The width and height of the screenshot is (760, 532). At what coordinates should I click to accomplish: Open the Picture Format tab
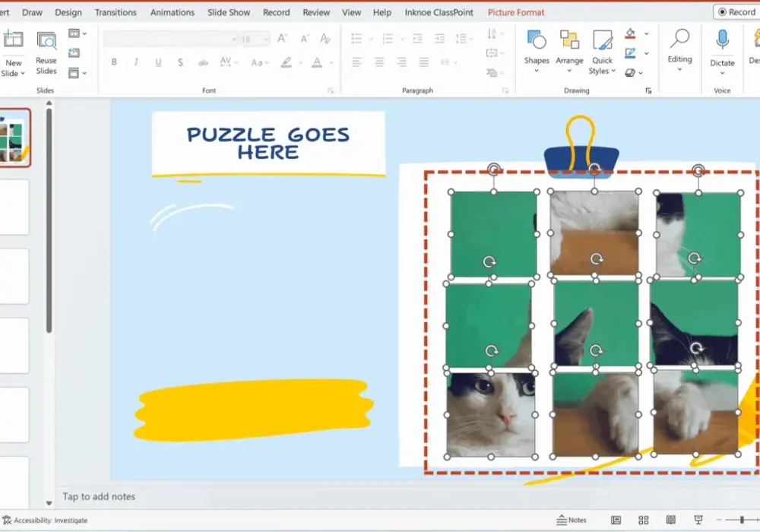516,13
